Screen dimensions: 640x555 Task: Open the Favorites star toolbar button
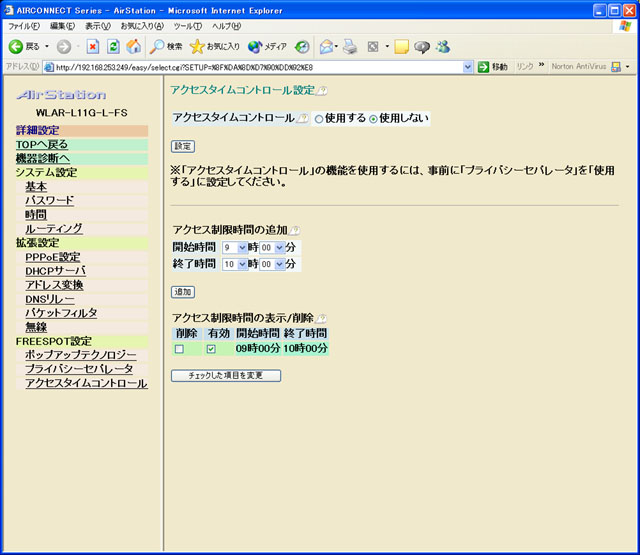coord(215,47)
